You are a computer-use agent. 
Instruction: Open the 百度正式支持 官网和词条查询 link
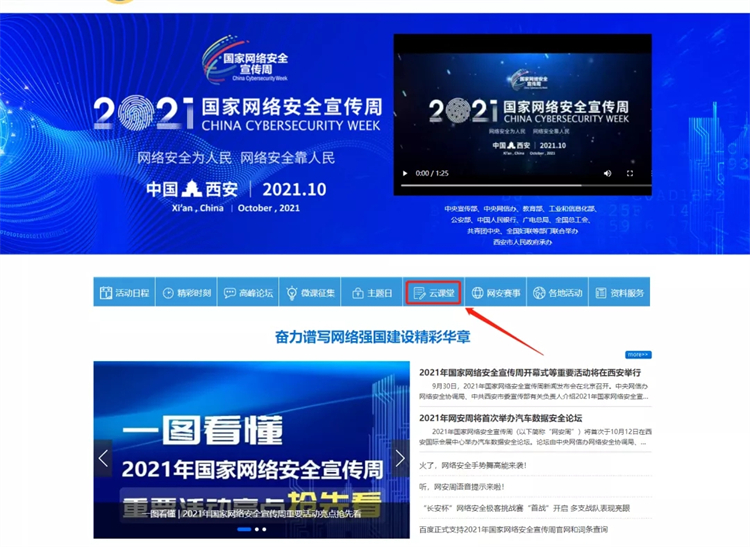point(513,529)
